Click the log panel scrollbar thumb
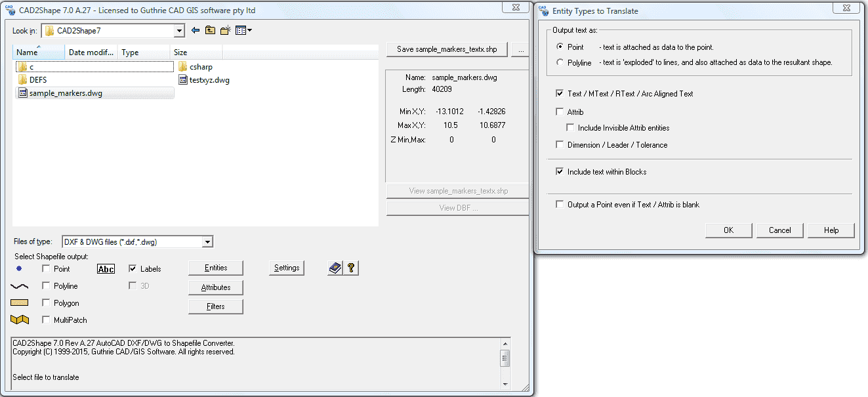Viewport: 868px width, 397px height. click(505, 358)
